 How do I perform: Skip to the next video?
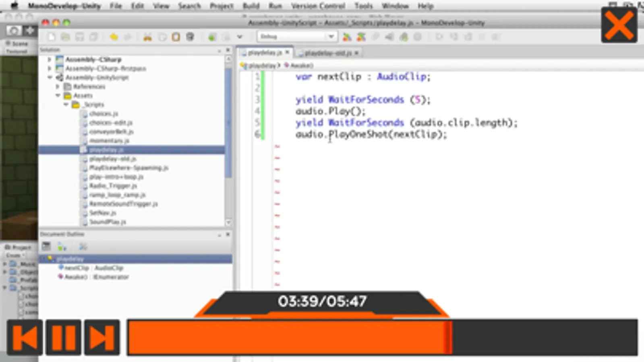102,337
